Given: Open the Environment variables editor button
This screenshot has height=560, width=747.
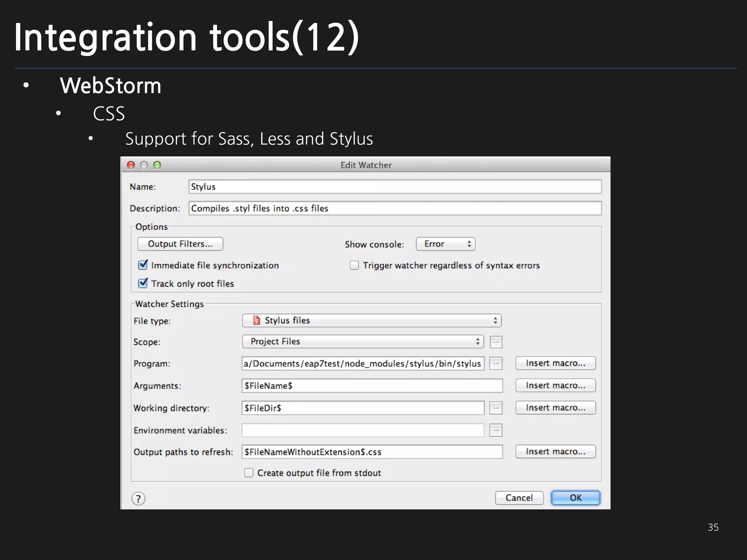Looking at the screenshot, I should 496,430.
